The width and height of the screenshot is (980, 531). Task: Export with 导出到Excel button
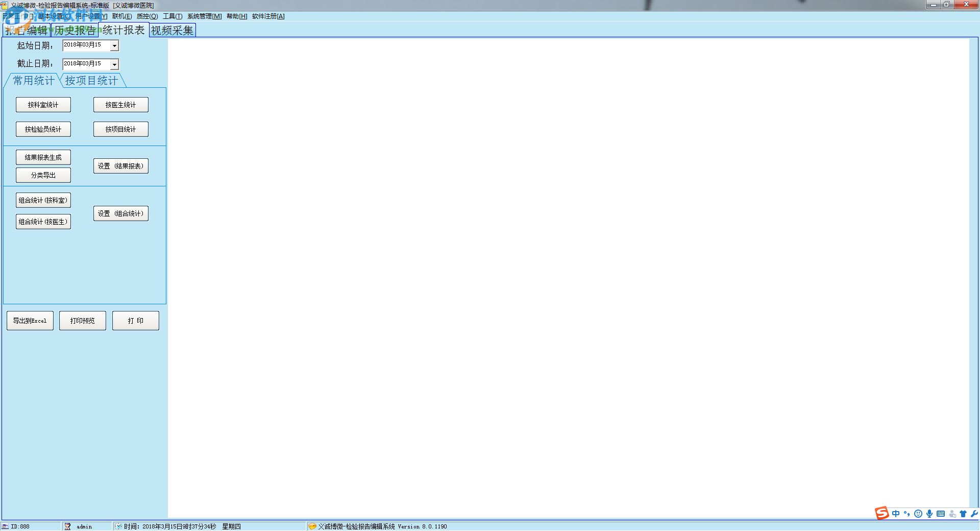pos(30,321)
